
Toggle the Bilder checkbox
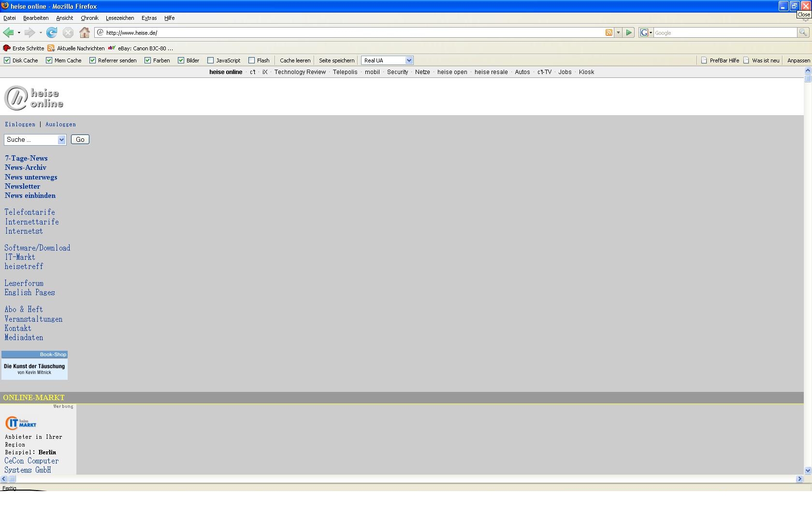pyautogui.click(x=181, y=60)
